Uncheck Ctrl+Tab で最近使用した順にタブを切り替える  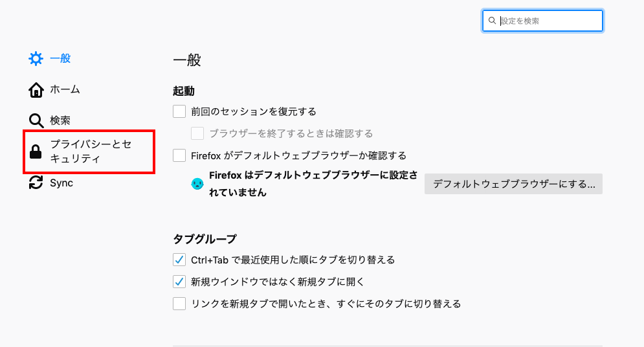pyautogui.click(x=179, y=260)
